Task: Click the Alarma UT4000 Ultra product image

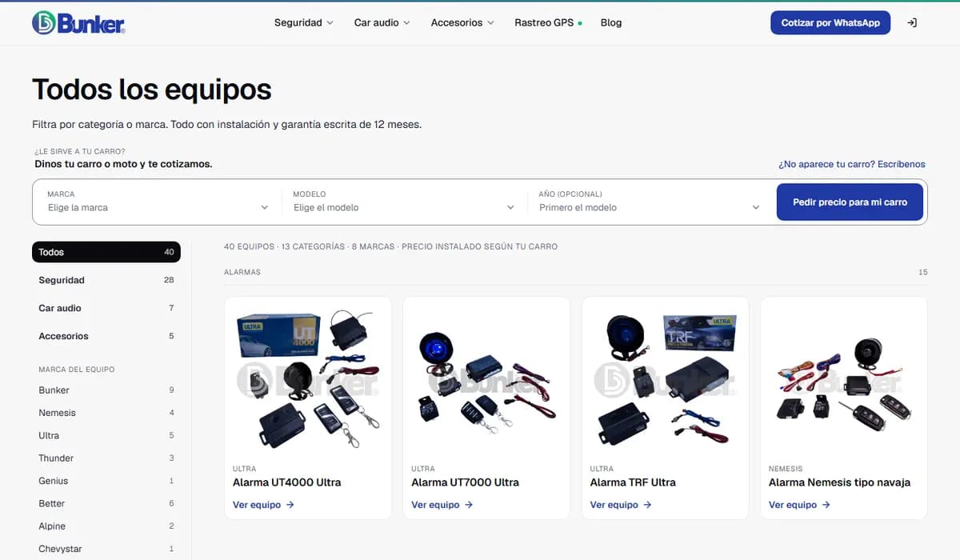Action: (x=308, y=380)
